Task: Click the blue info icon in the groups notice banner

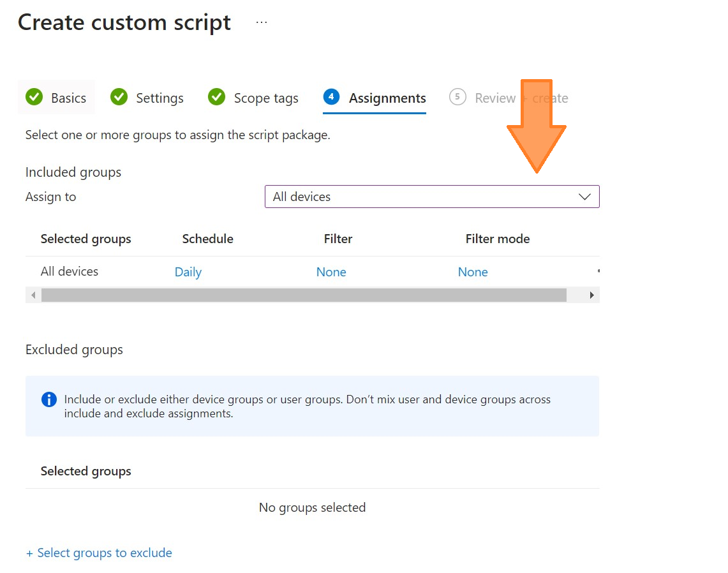Action: (49, 399)
